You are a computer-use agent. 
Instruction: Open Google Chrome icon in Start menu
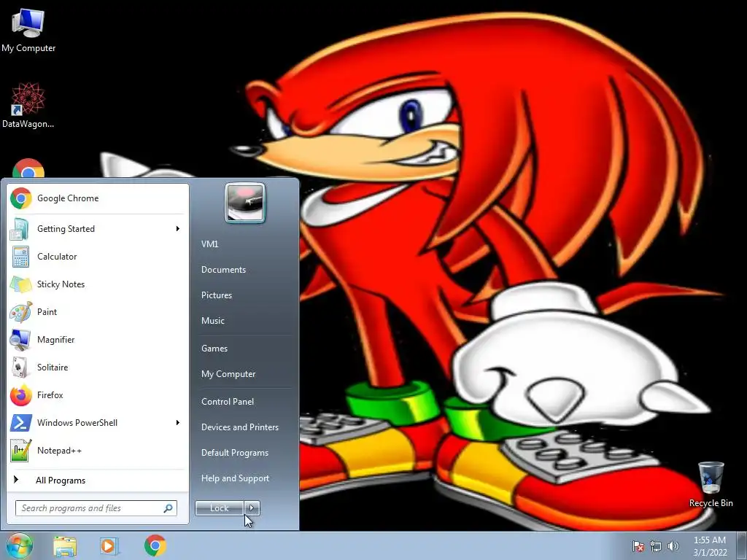21,198
